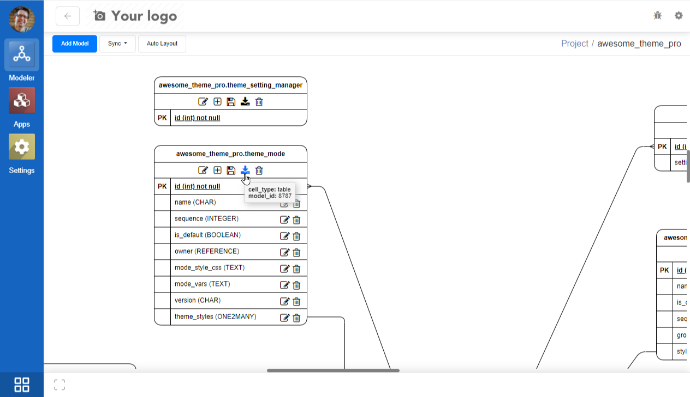Open the gear settings icon at top right
This screenshot has width=690, height=397.
click(x=679, y=15)
